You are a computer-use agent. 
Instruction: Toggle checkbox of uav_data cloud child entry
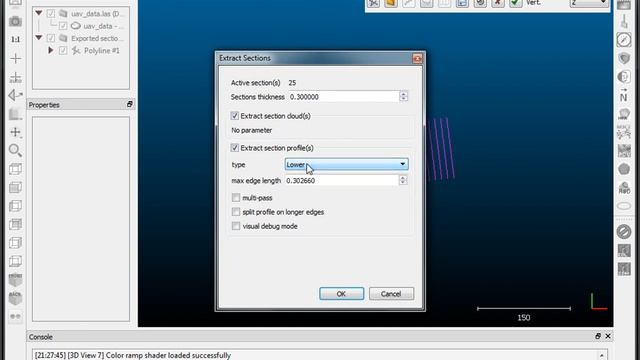pyautogui.click(x=63, y=26)
